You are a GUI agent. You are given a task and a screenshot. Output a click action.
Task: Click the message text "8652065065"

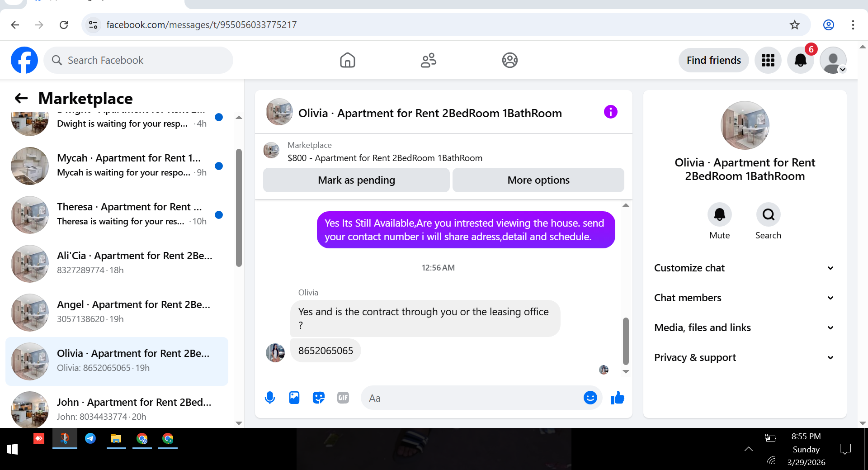click(325, 351)
